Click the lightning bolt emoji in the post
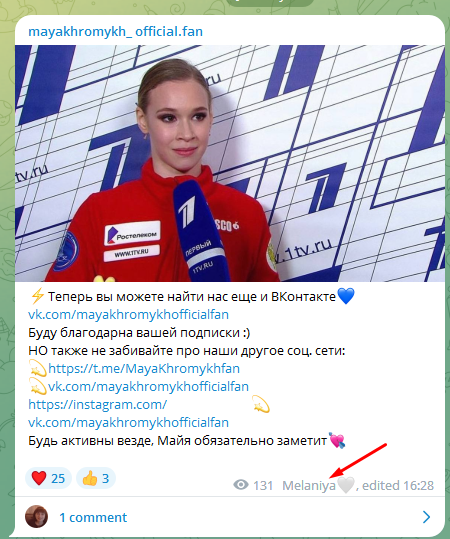The width and height of the screenshot is (450, 539). pos(37,296)
